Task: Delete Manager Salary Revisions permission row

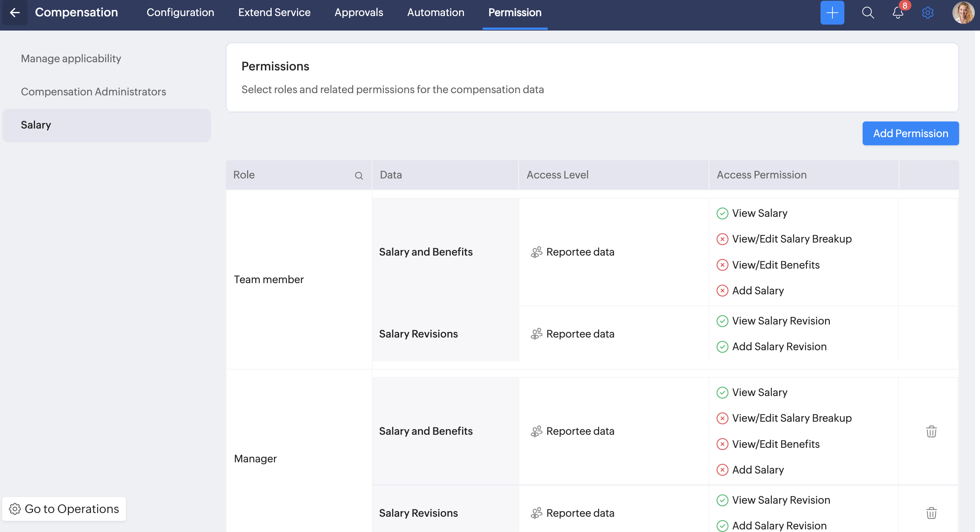Action: 931,513
